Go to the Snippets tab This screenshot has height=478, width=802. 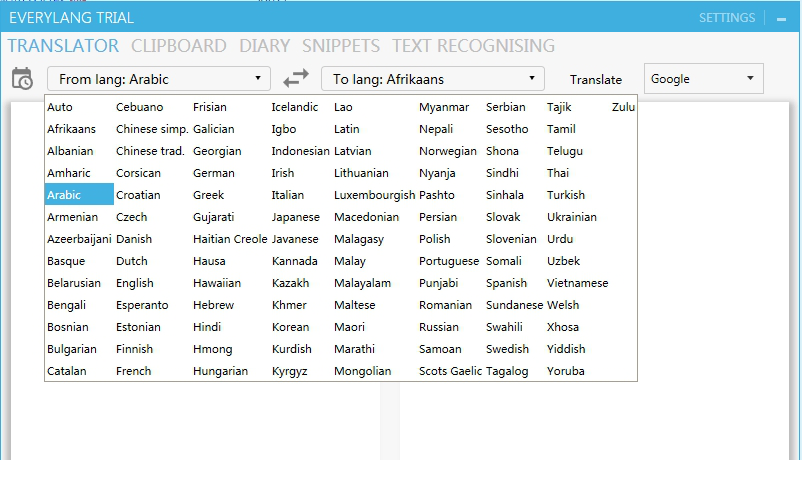(x=341, y=46)
